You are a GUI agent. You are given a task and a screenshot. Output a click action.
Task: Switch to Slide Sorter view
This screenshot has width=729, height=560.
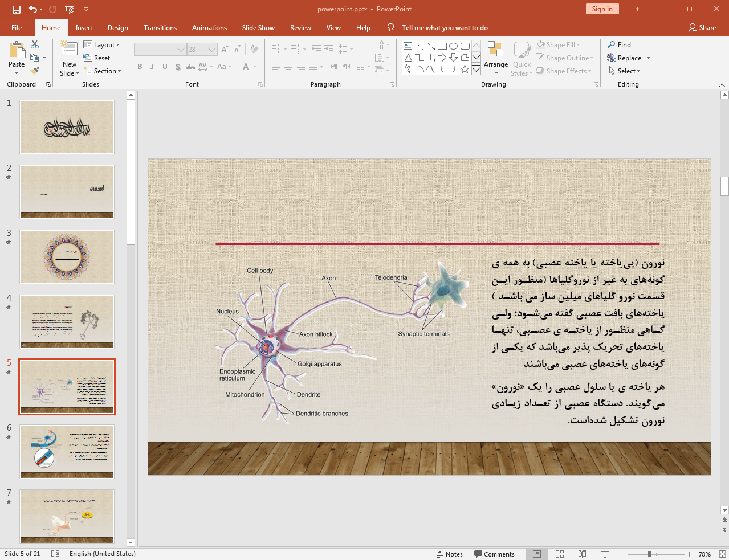(x=560, y=554)
